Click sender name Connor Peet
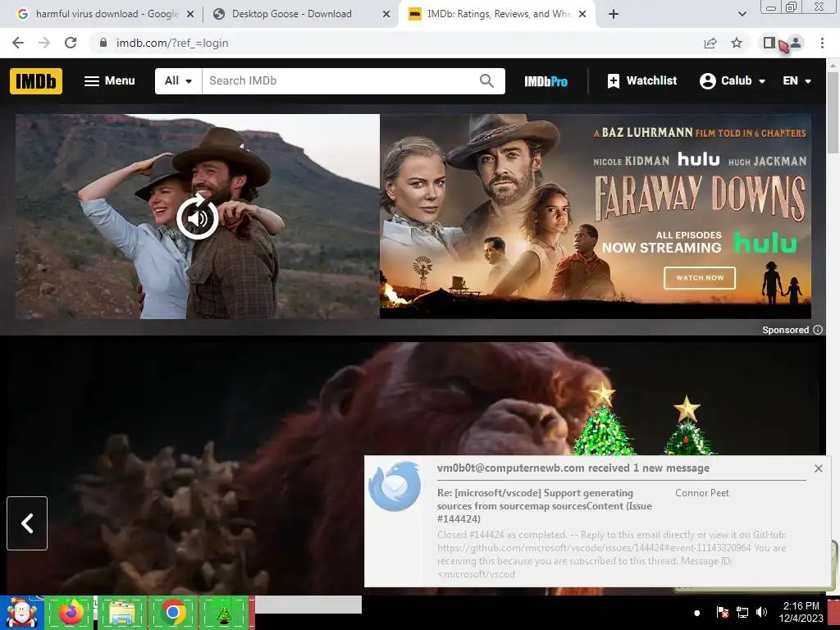Screen dimensions: 840x630 point(702,493)
